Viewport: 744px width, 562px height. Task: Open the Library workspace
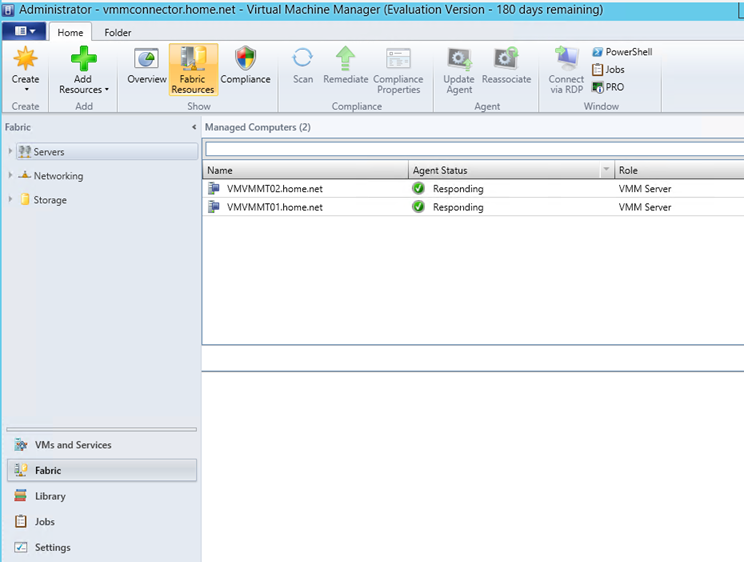click(x=102, y=496)
